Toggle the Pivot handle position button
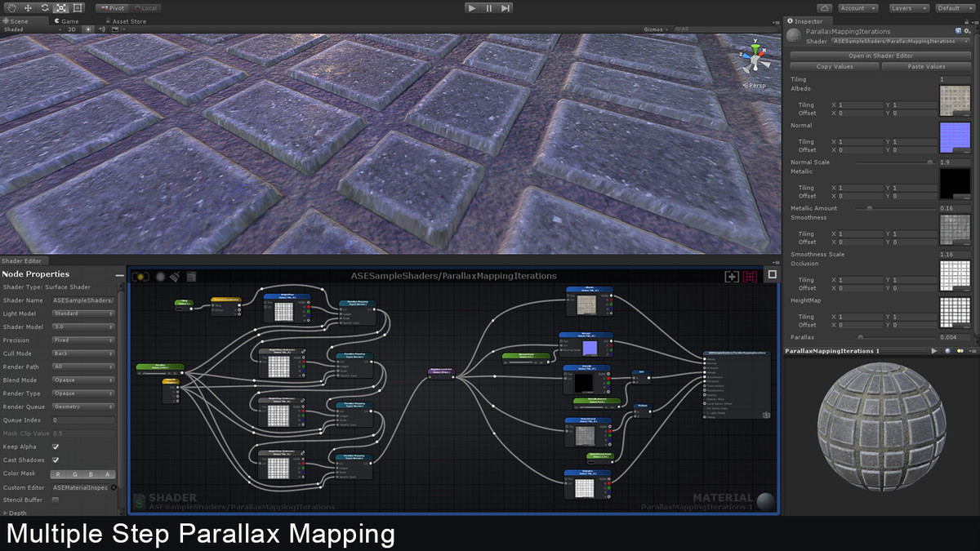 tap(112, 7)
